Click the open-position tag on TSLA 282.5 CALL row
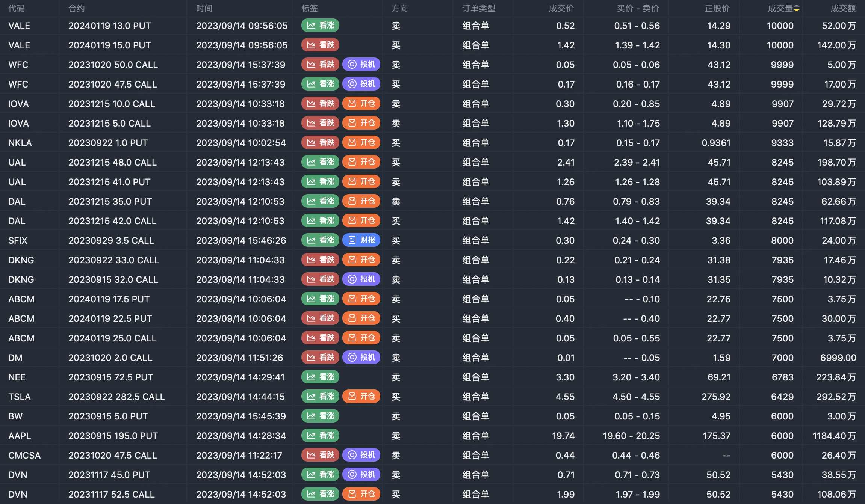Screen dimensions: 865x504 (361, 397)
